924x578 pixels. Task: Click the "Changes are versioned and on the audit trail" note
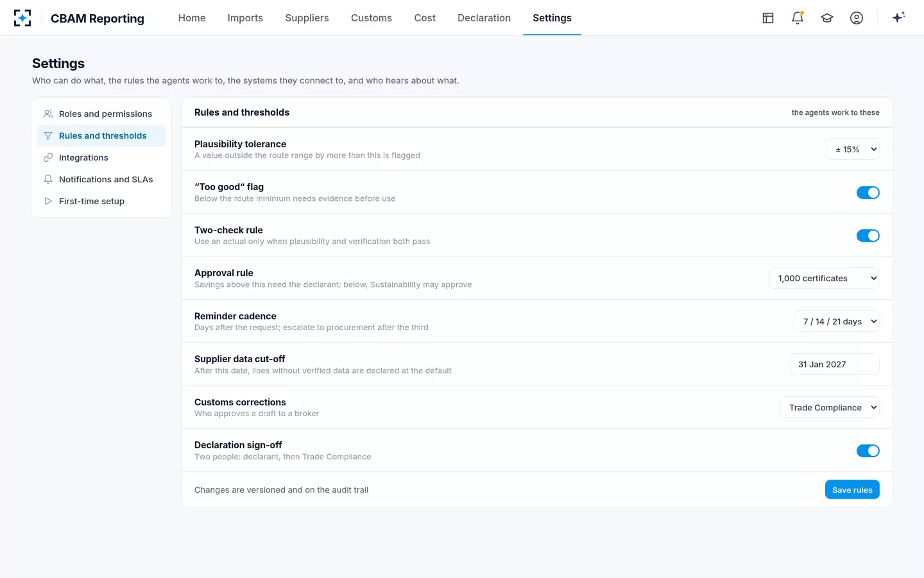[x=282, y=490]
